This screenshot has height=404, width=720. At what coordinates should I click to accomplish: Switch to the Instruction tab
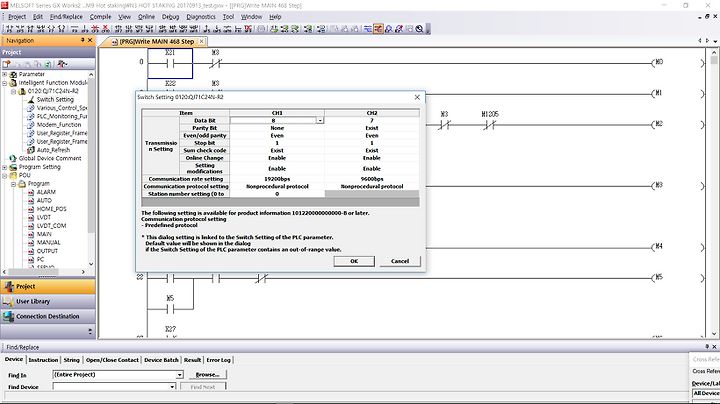[43, 360]
